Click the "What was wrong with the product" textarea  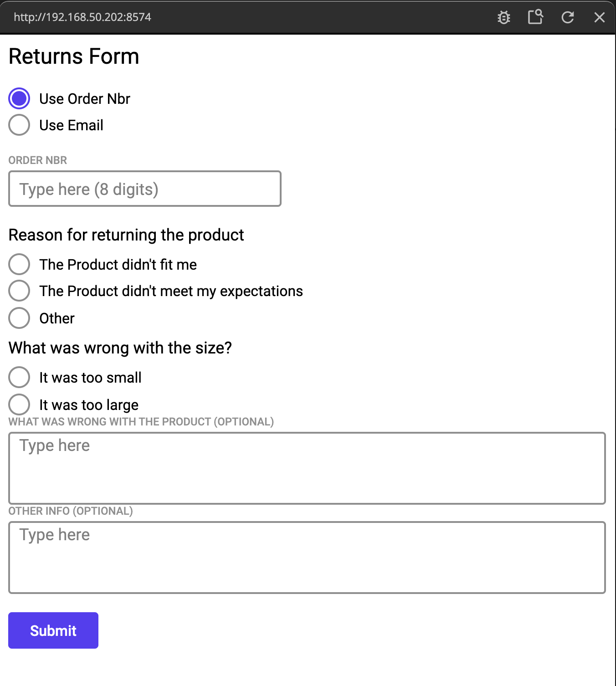307,468
